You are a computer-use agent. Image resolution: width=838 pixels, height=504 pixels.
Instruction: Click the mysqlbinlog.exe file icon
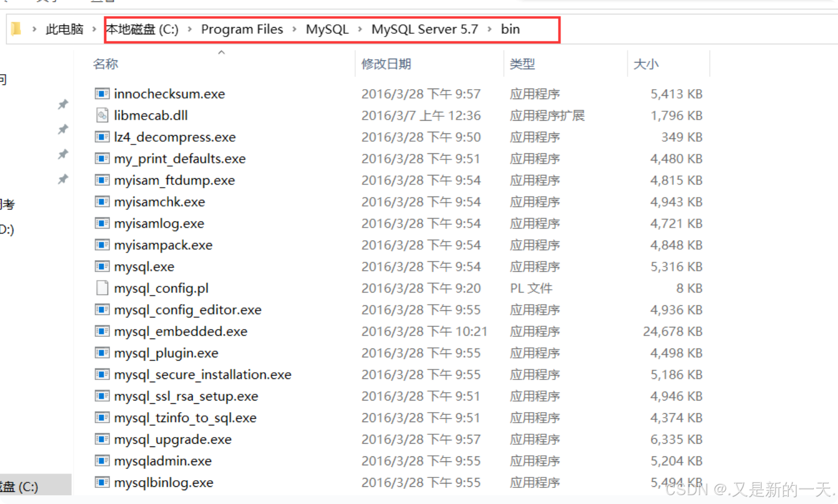click(102, 482)
